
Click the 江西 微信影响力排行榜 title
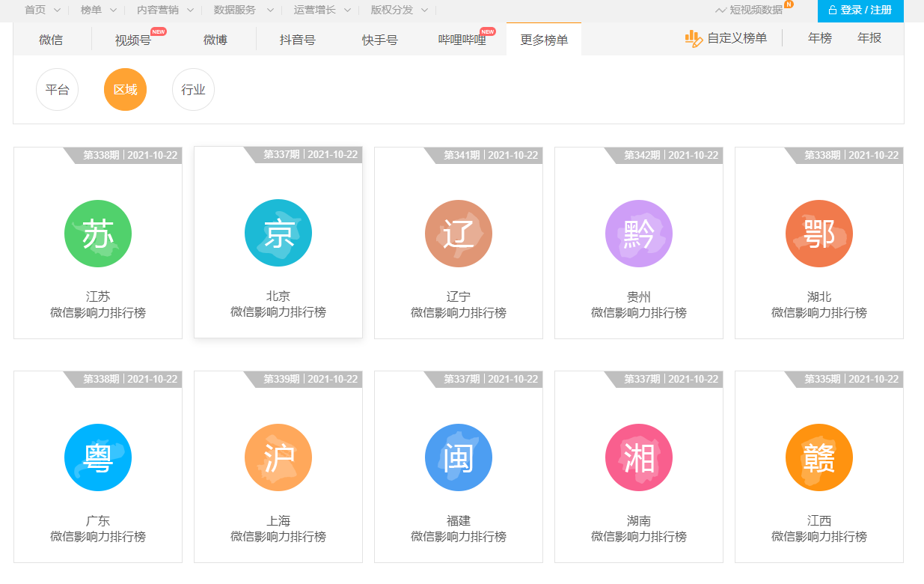pyautogui.click(x=819, y=529)
